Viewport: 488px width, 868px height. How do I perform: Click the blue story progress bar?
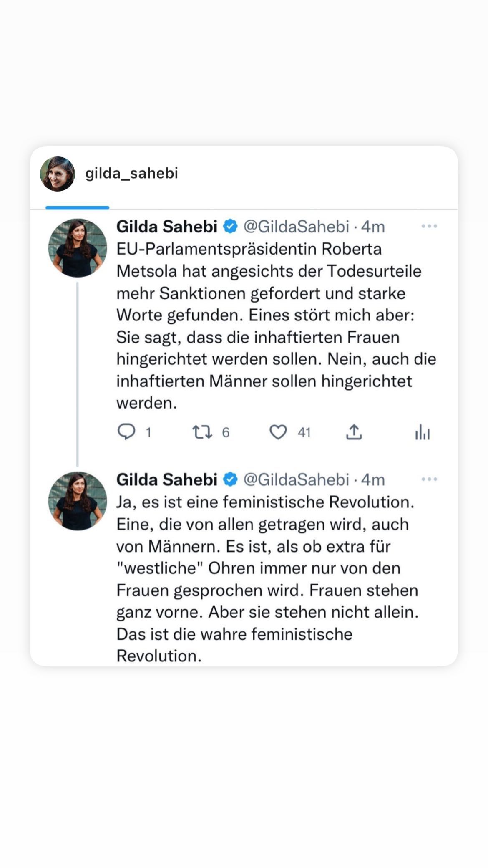pos(77,207)
